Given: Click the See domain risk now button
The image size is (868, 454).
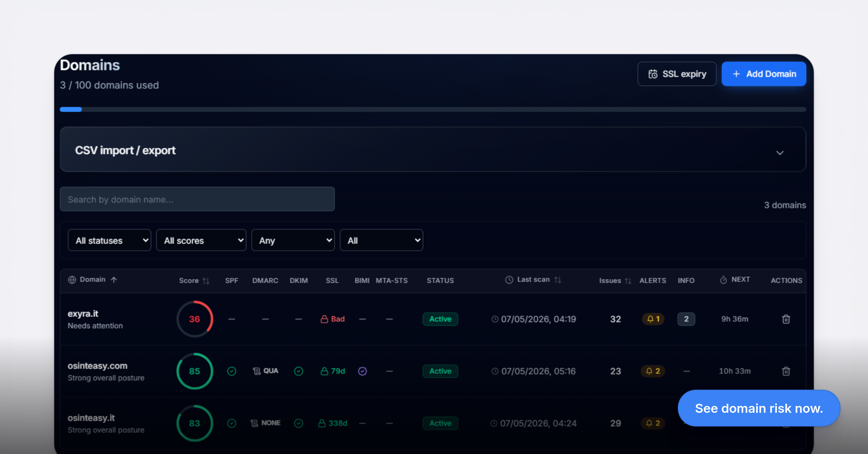Looking at the screenshot, I should click(759, 408).
